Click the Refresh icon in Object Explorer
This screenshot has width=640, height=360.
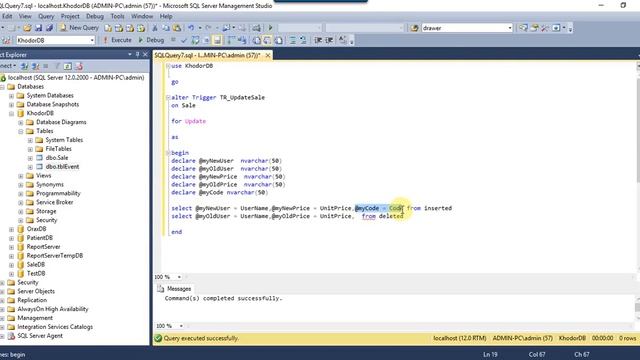[67, 66]
